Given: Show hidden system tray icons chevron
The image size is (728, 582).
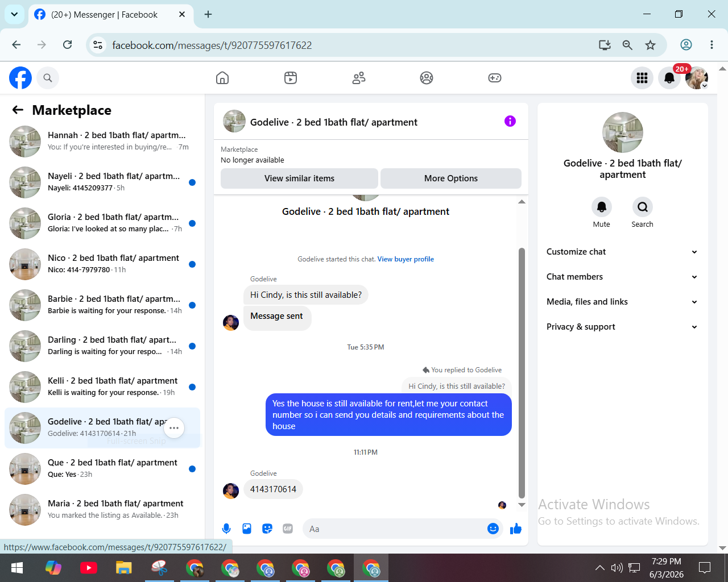Looking at the screenshot, I should point(599,568).
